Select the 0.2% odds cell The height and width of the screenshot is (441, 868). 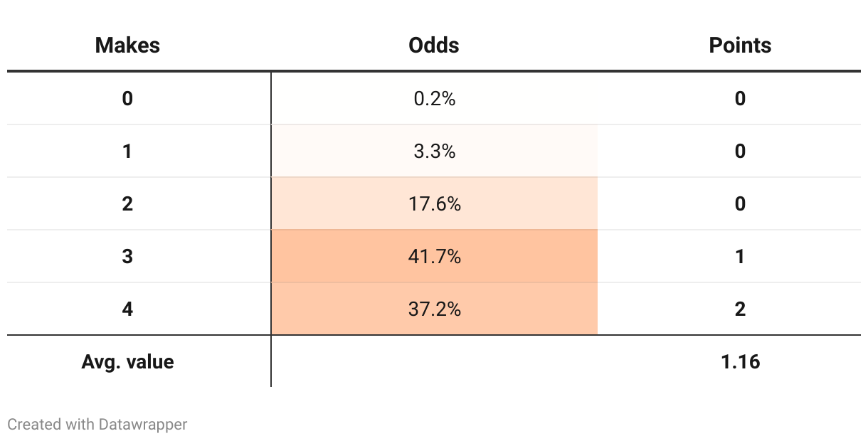(x=434, y=98)
